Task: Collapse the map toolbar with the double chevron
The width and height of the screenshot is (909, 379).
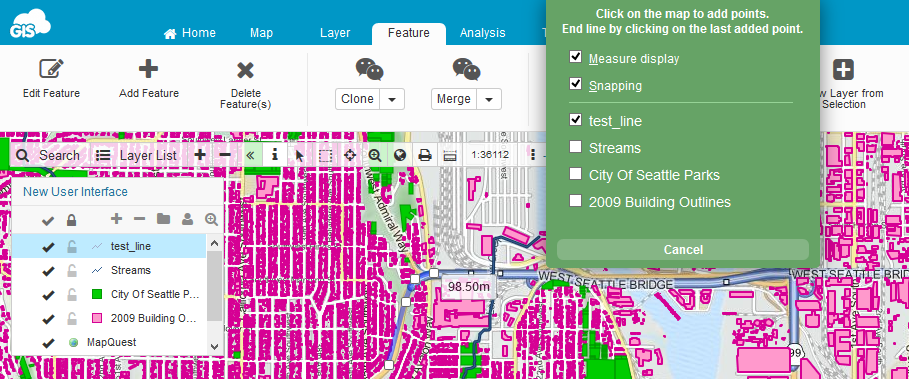Action: click(x=250, y=155)
